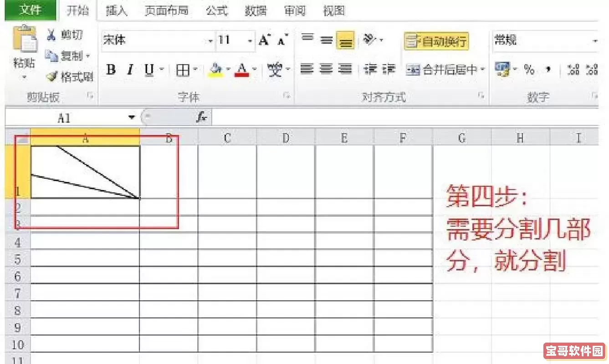Screen dimensions: 609x364
Task: Switch to the 视图 (View) tab
Action: pos(334,11)
